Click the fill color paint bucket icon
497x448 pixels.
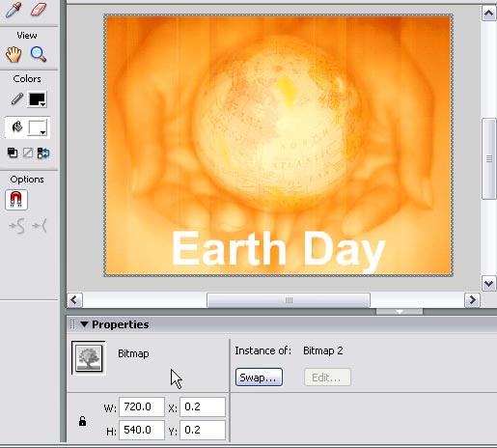16,127
